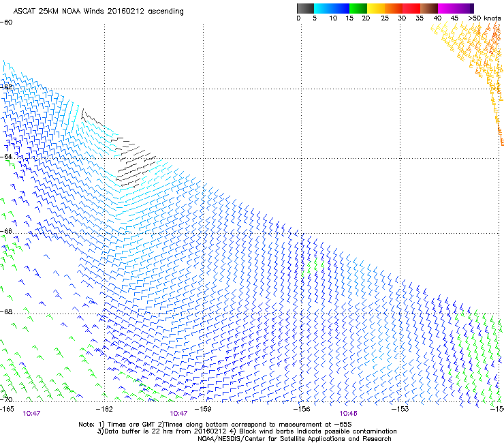Click the cyan-blue 5-15 knots legend segment

tap(332, 8)
